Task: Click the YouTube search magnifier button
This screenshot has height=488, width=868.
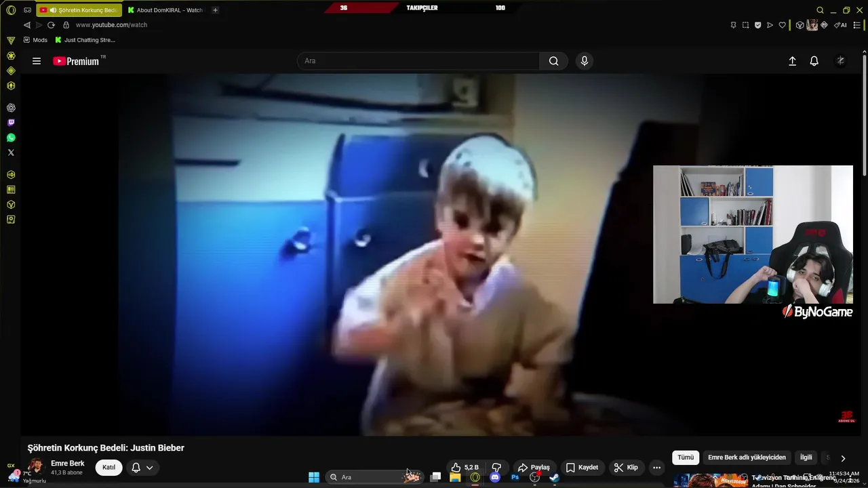Action: coord(554,61)
